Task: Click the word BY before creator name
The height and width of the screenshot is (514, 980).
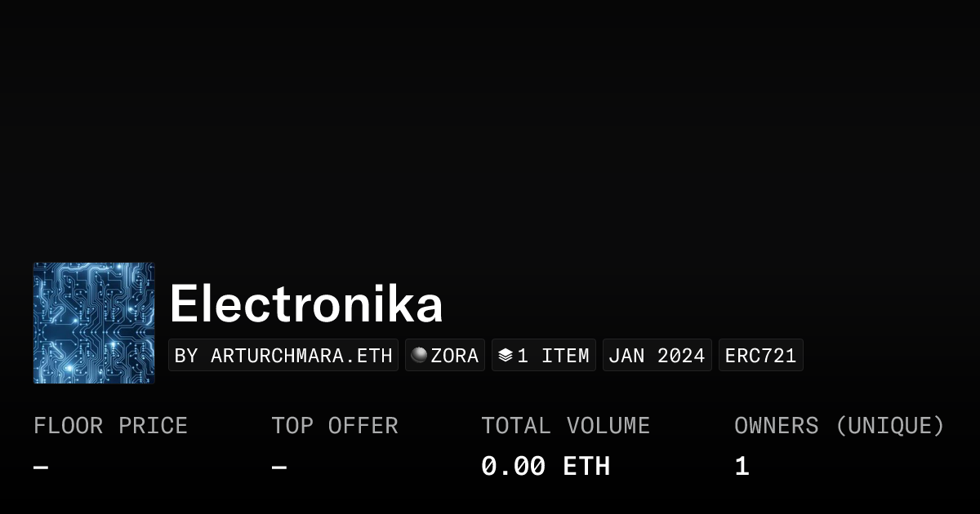Action: click(186, 356)
